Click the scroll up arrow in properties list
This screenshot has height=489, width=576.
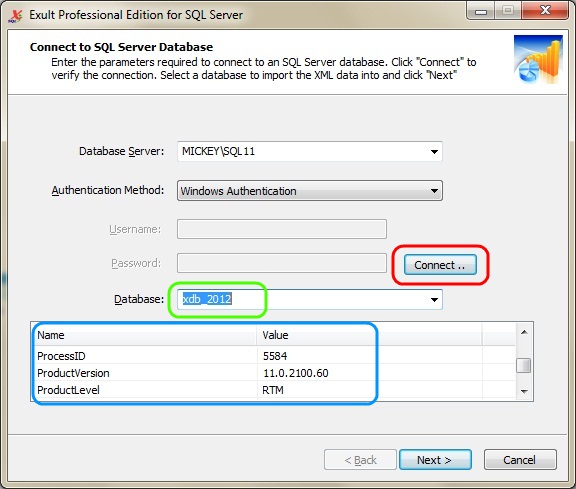pyautogui.click(x=524, y=332)
